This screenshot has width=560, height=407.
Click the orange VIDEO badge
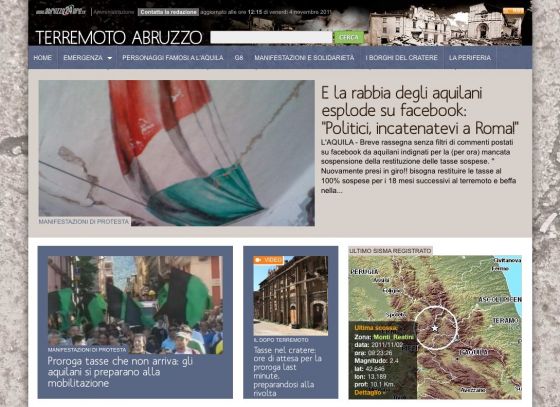click(269, 260)
